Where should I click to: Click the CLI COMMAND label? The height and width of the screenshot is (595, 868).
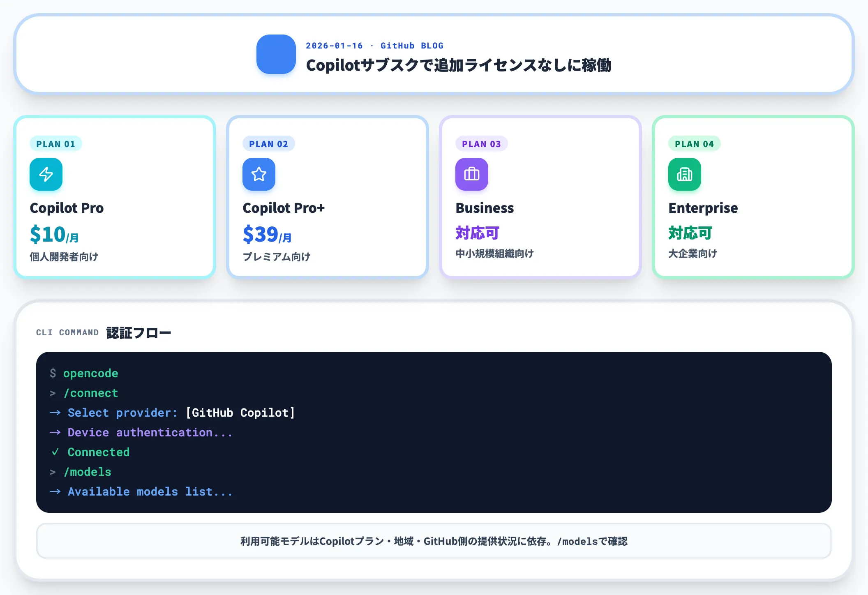pos(67,332)
